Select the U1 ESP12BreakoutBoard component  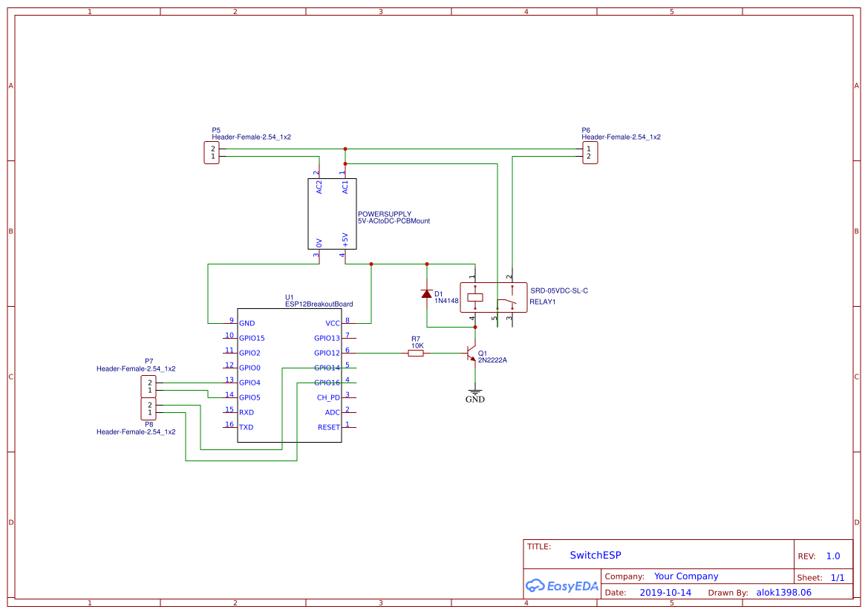pyautogui.click(x=290, y=375)
